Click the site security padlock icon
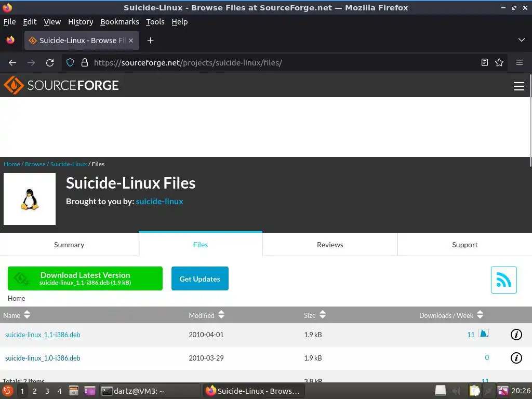532x399 pixels. pyautogui.click(x=85, y=62)
